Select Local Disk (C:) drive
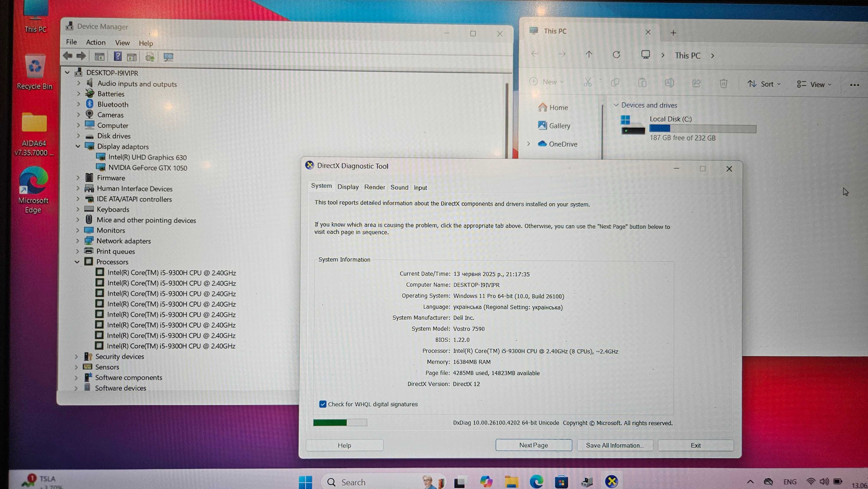This screenshot has height=489, width=868. click(688, 128)
